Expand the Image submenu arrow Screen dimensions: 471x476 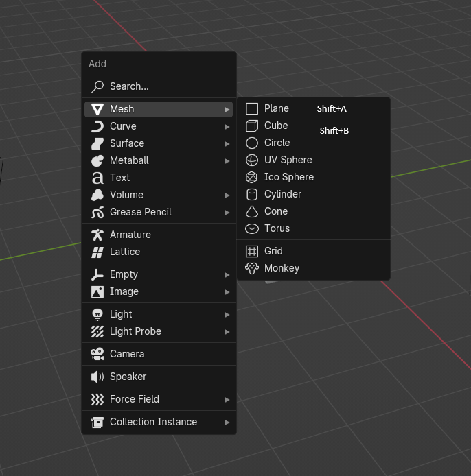(x=227, y=292)
